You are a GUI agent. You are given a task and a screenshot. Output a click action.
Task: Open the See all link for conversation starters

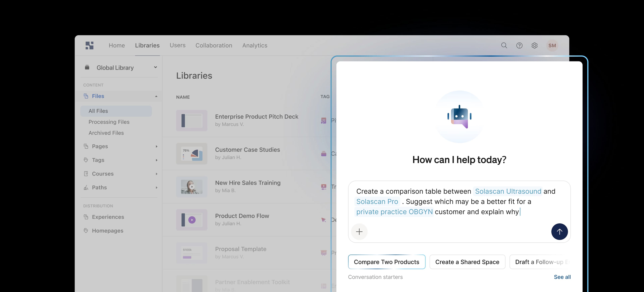click(562, 277)
